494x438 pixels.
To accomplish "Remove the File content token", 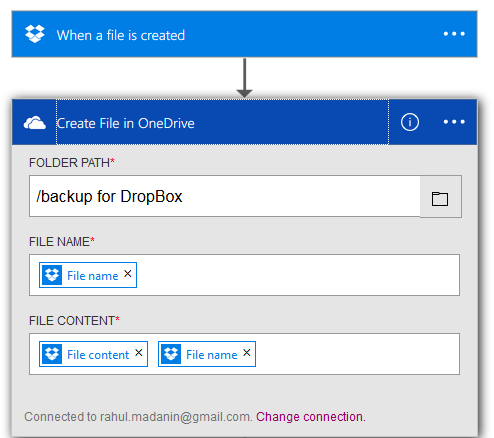I will click(x=139, y=353).
